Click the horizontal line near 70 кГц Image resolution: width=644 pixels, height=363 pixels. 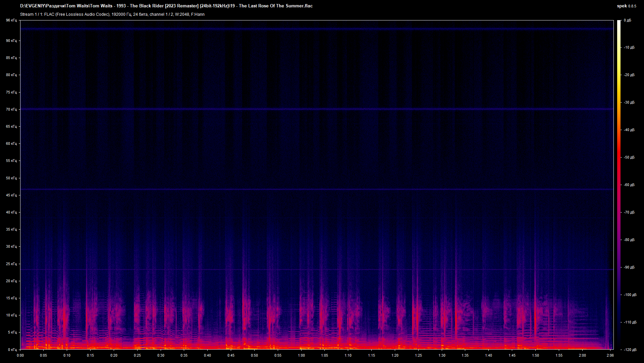317,109
